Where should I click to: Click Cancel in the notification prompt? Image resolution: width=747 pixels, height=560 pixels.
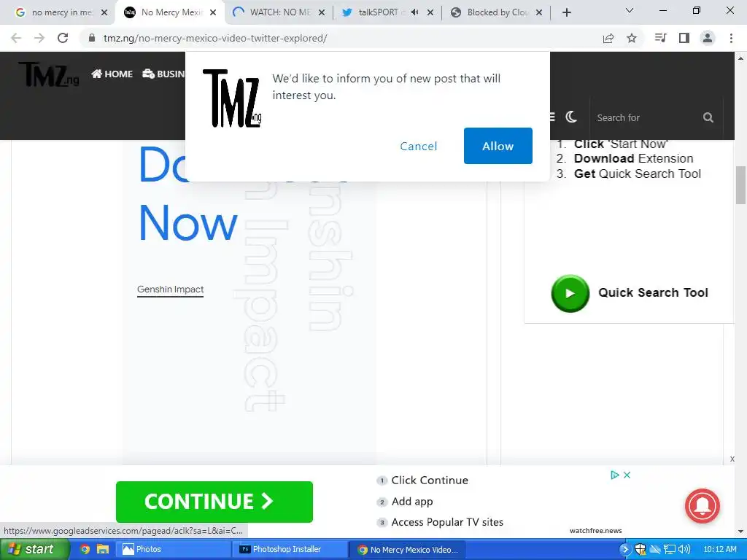click(418, 146)
